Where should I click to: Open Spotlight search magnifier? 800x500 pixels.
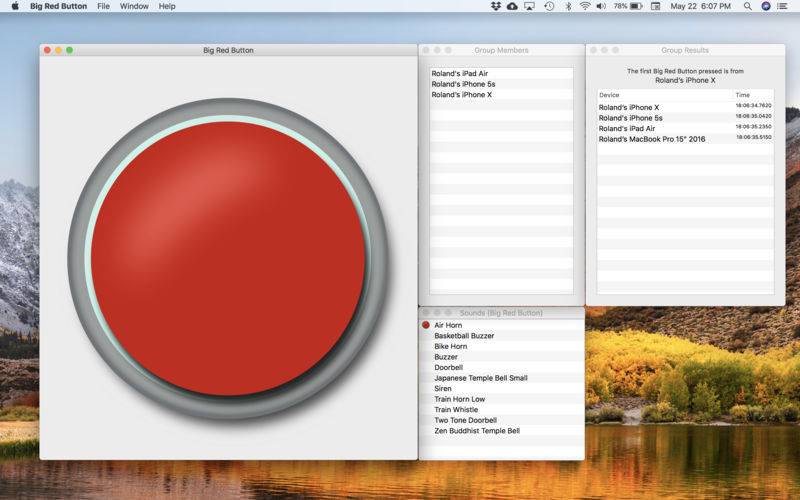pos(747,6)
